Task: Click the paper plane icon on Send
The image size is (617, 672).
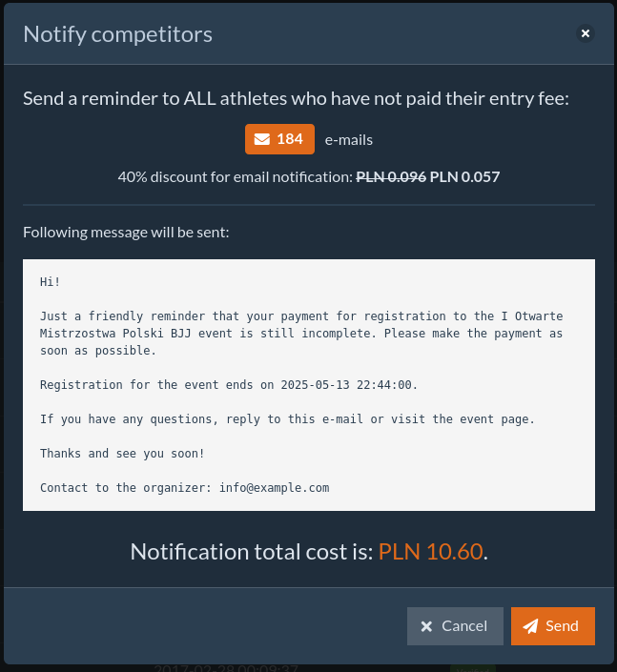Action: click(531, 626)
